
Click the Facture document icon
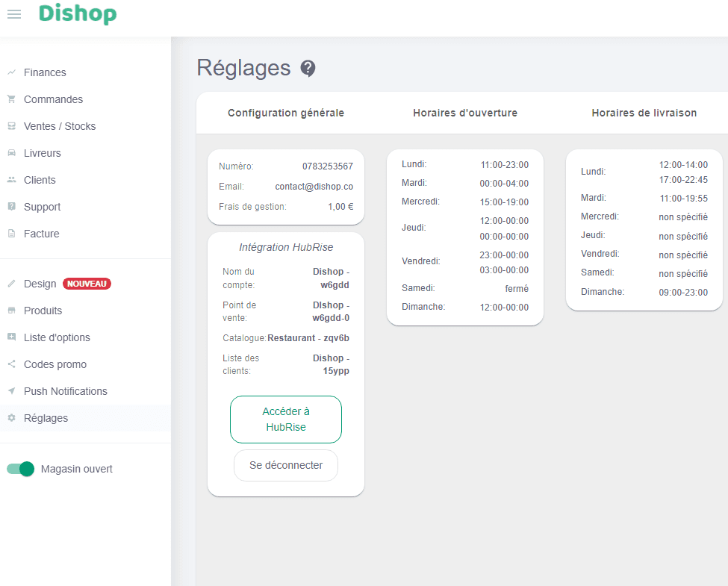[x=12, y=234]
